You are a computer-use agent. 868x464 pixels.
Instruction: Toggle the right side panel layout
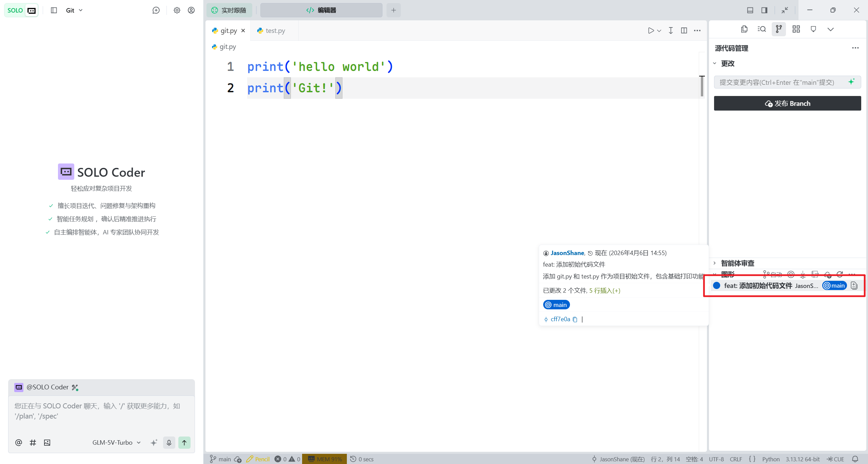tap(764, 10)
